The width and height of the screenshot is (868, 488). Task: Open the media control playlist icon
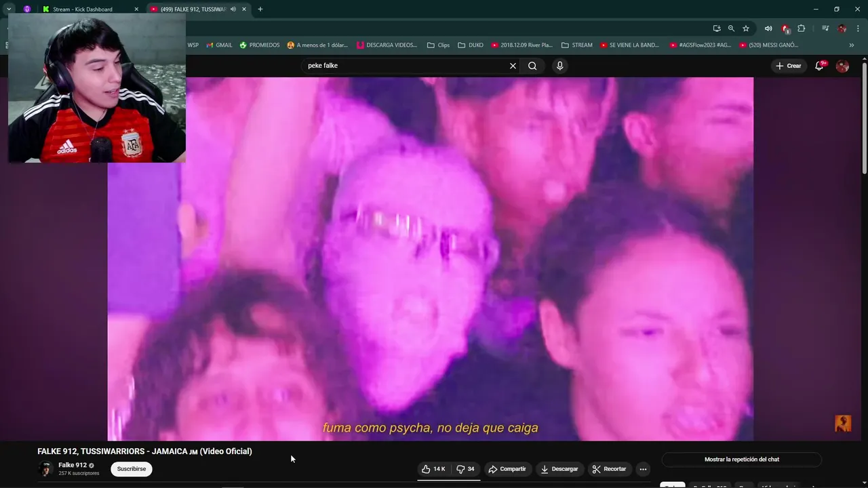825,28
